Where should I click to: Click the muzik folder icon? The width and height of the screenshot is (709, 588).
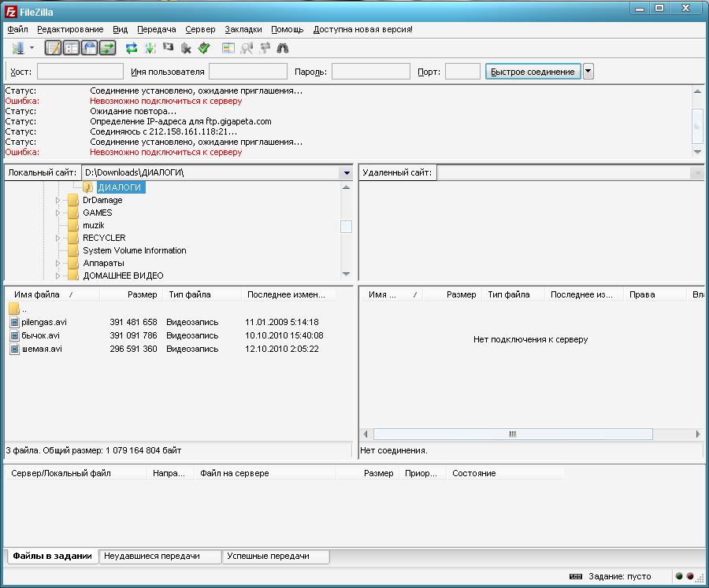click(x=72, y=225)
